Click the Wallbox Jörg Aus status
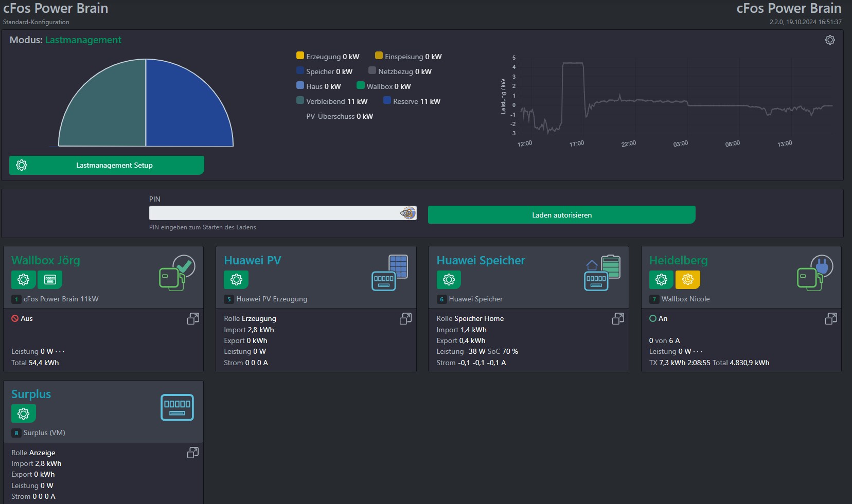Screen dimensions: 852x504 [22, 318]
